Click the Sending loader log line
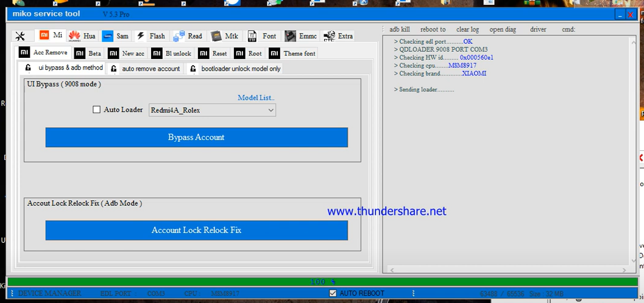Image resolution: width=644 pixels, height=303 pixels. point(424,89)
